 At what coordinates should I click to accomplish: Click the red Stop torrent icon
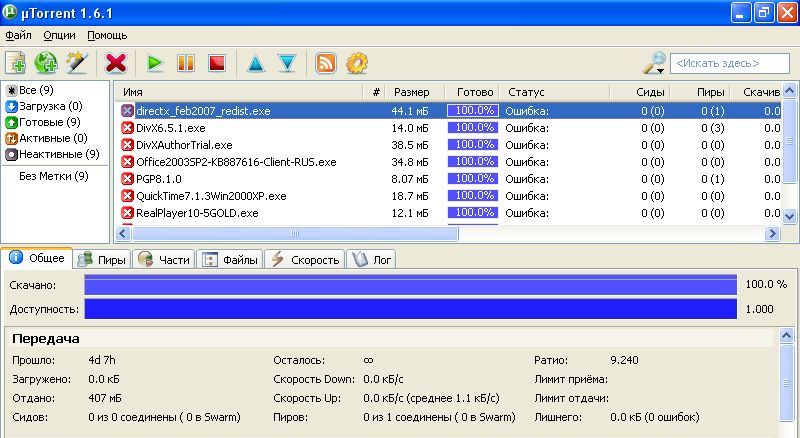click(217, 63)
